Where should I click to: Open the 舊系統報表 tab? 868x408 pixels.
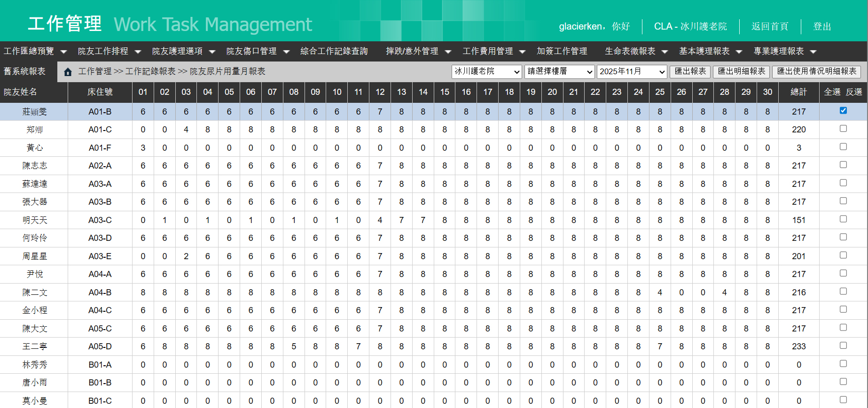(x=25, y=71)
